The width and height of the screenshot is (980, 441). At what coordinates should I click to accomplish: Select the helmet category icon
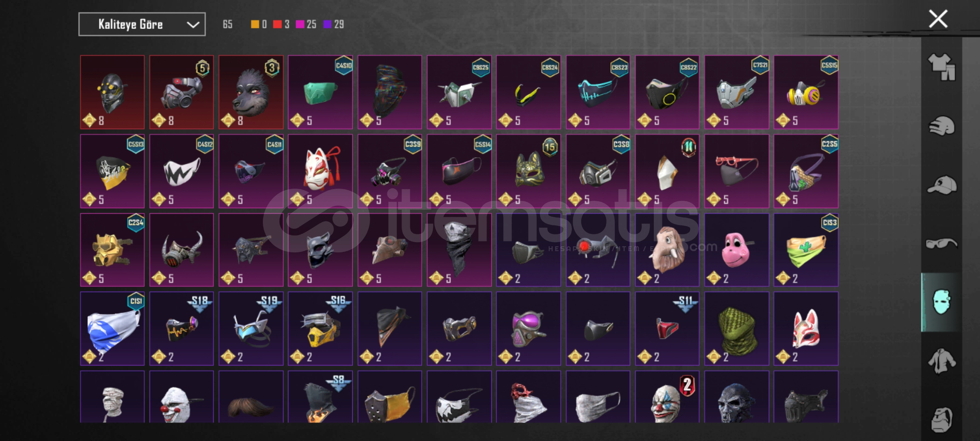pyautogui.click(x=942, y=125)
